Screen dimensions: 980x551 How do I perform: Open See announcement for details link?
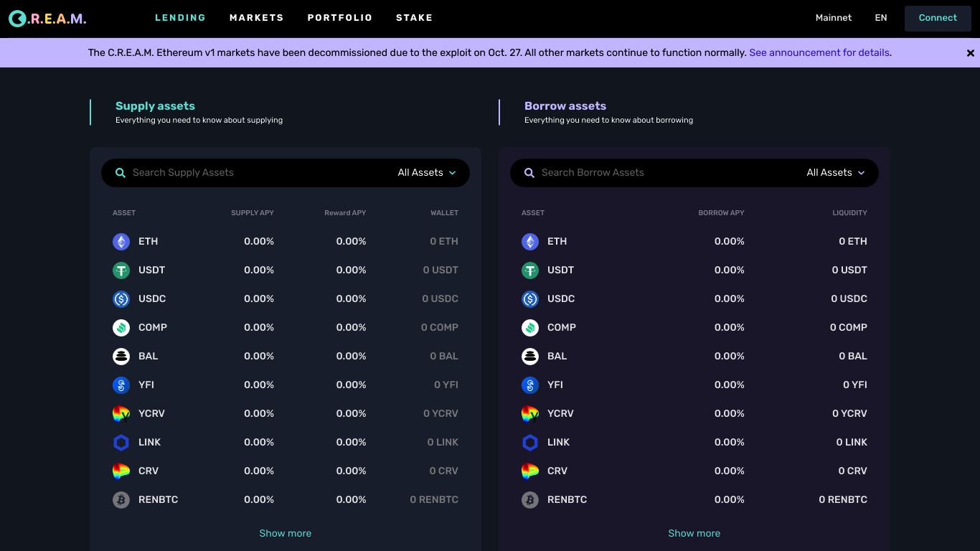819,53
